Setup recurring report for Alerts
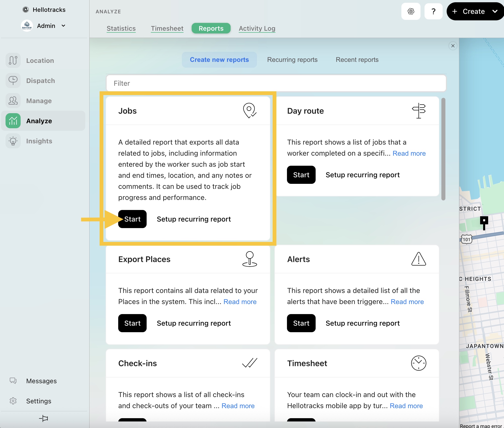 click(362, 323)
